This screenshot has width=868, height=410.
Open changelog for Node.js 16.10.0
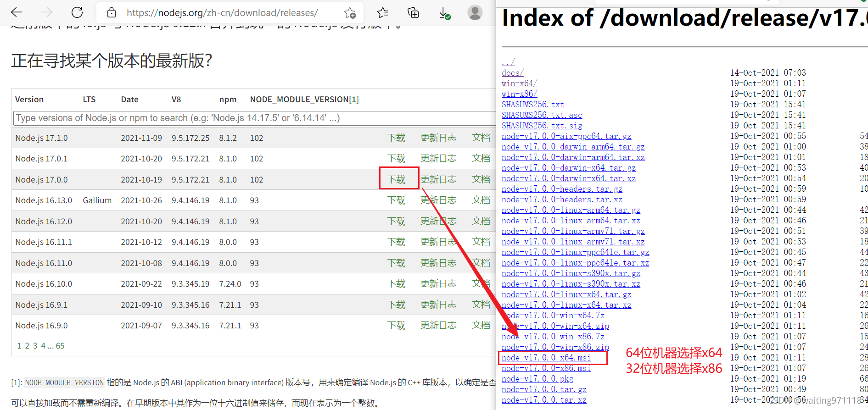[438, 283]
